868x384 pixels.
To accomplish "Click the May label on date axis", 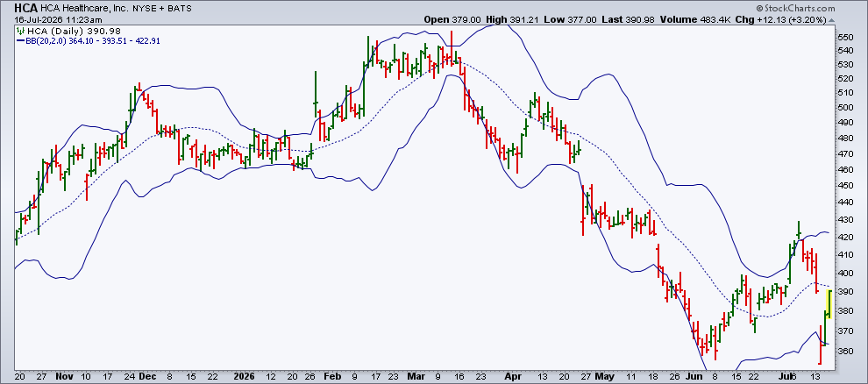I will [605, 376].
